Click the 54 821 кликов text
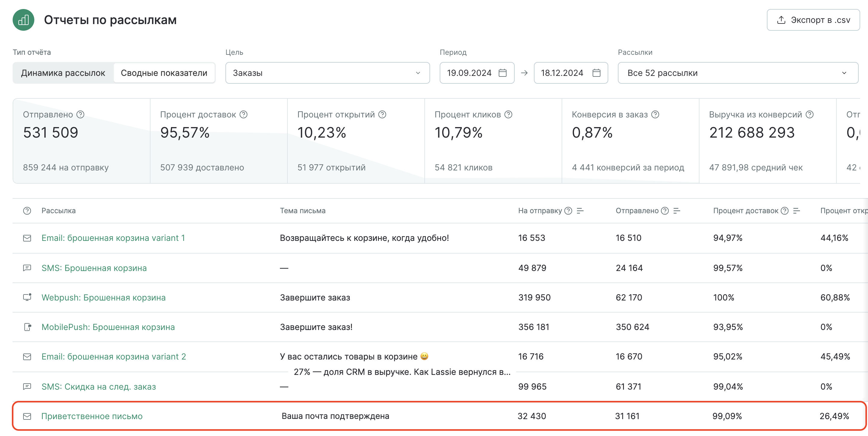Viewport: 868px width, 436px height. click(463, 168)
